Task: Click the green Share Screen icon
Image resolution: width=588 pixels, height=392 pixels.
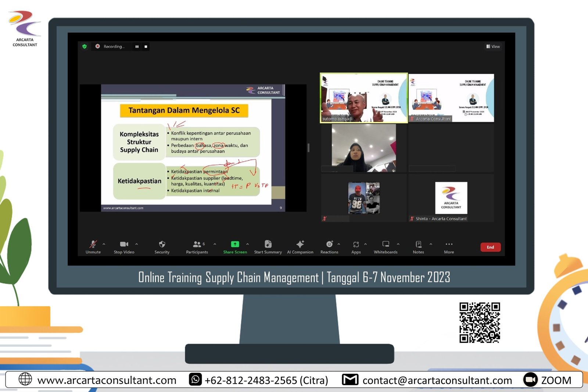Action: coord(235,244)
